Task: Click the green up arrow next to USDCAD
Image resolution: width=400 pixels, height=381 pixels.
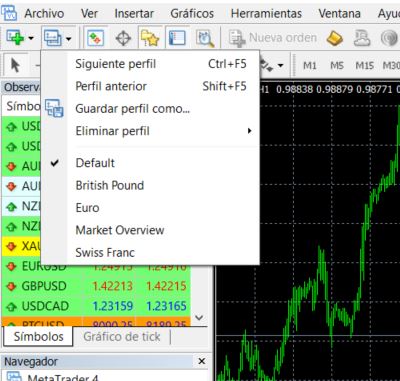Action: 11,306
